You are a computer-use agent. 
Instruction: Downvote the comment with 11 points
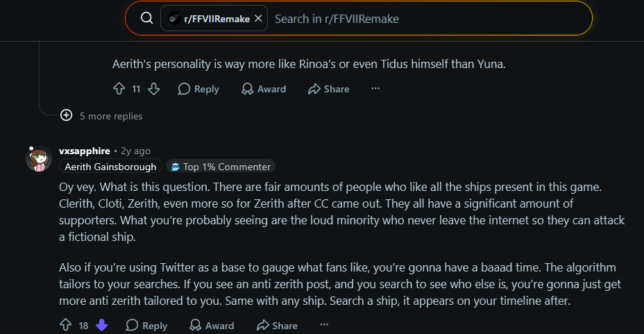click(x=153, y=89)
